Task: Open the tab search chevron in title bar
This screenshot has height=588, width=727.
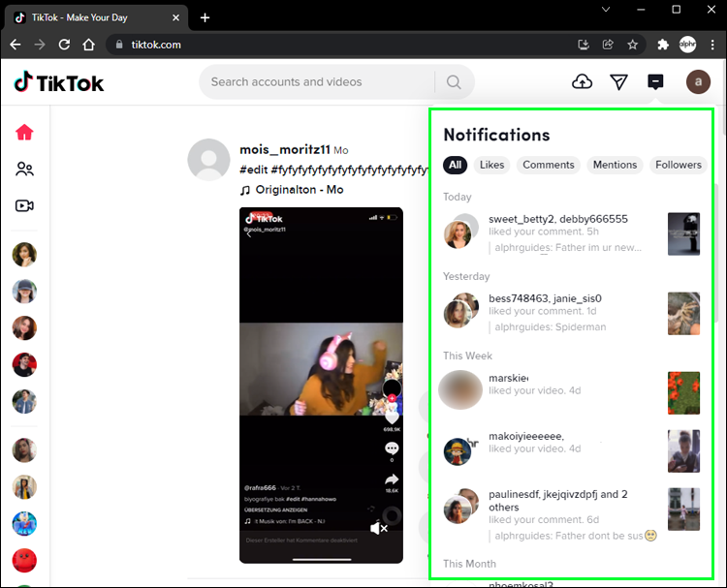Action: pyautogui.click(x=606, y=10)
